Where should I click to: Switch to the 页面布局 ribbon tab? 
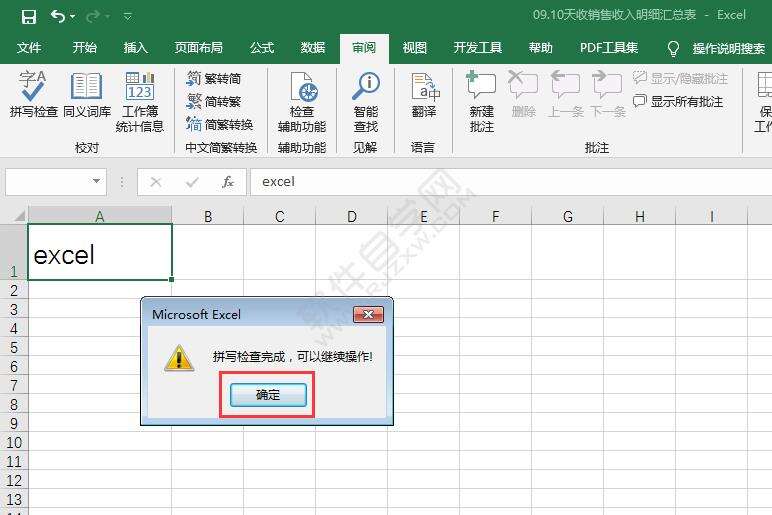[x=198, y=48]
